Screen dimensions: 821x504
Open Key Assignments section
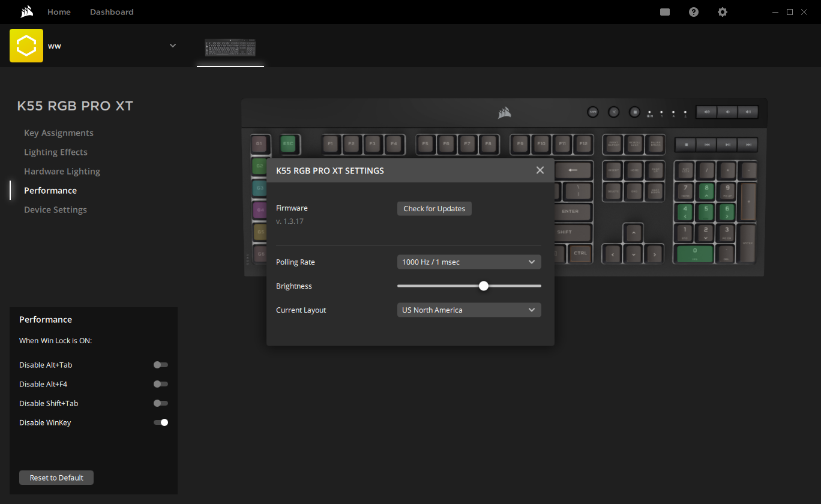click(x=59, y=133)
